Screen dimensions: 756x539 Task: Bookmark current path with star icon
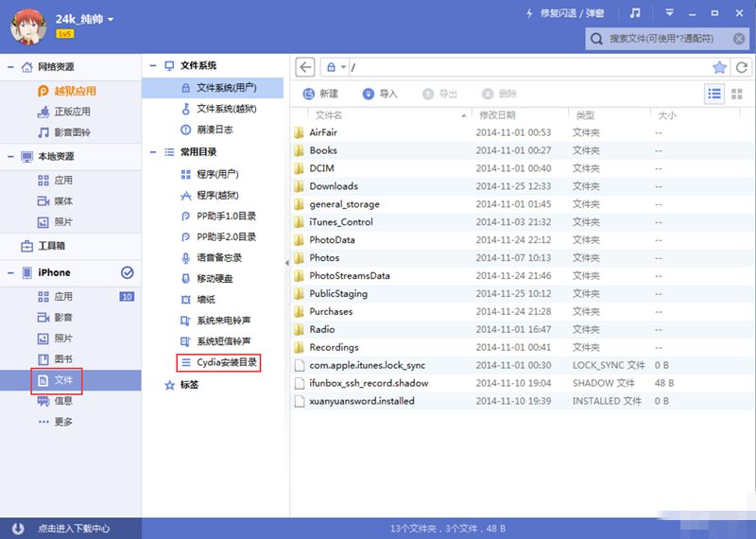[719, 67]
